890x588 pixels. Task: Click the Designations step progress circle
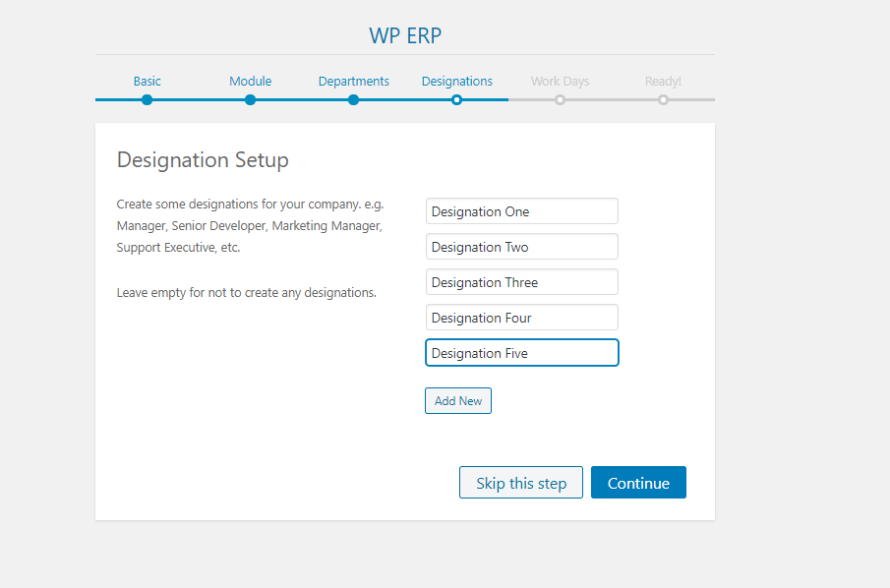tap(456, 99)
